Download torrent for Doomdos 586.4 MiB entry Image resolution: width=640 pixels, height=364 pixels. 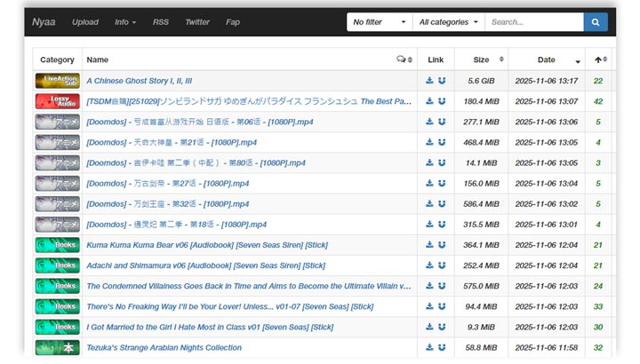click(429, 203)
